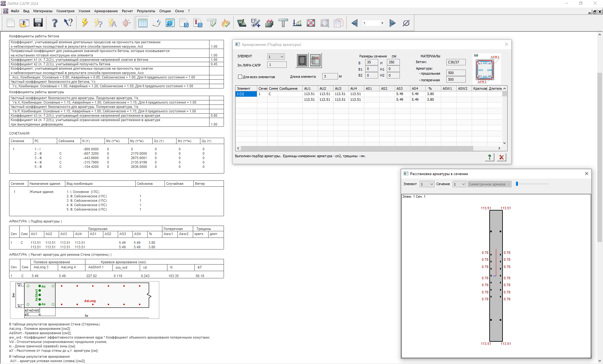Click the Open file icon

coord(24,23)
